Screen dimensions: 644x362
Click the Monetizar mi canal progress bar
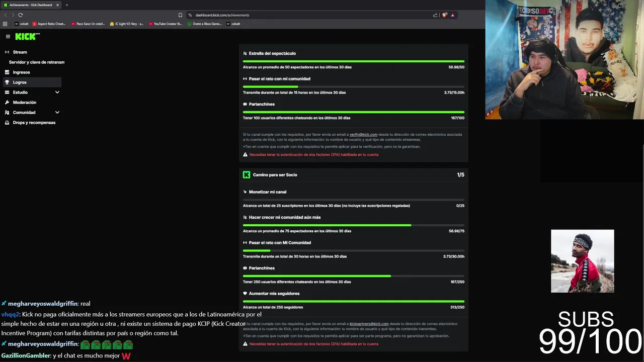coord(354,200)
